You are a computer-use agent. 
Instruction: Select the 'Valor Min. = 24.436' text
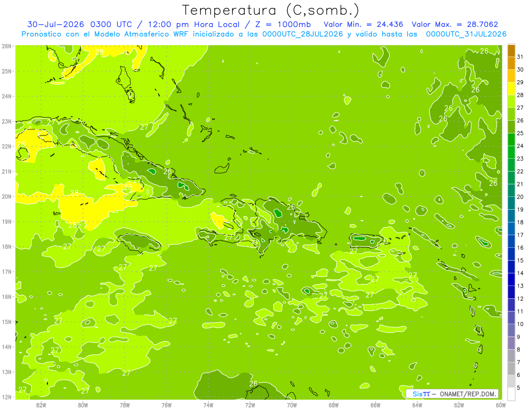(364, 24)
